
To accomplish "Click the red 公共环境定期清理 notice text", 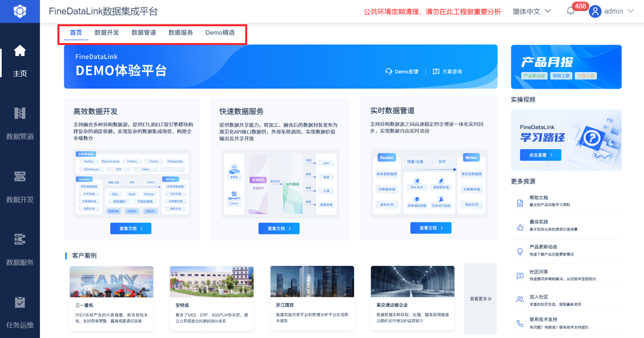I will (x=432, y=11).
